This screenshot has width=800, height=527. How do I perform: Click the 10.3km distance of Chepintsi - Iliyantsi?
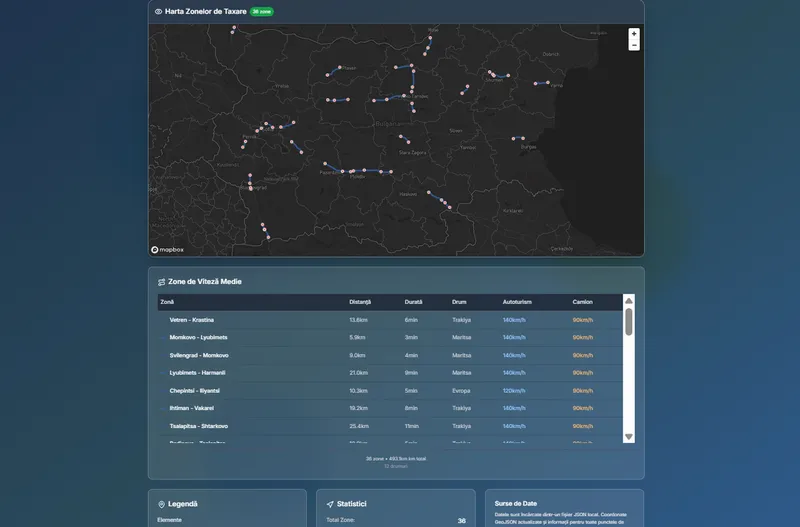coord(358,391)
